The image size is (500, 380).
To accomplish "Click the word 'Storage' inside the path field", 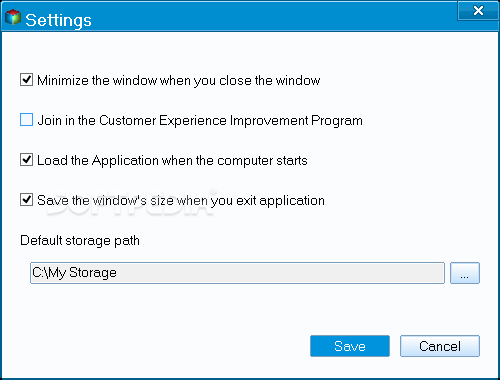I will tap(93, 272).
